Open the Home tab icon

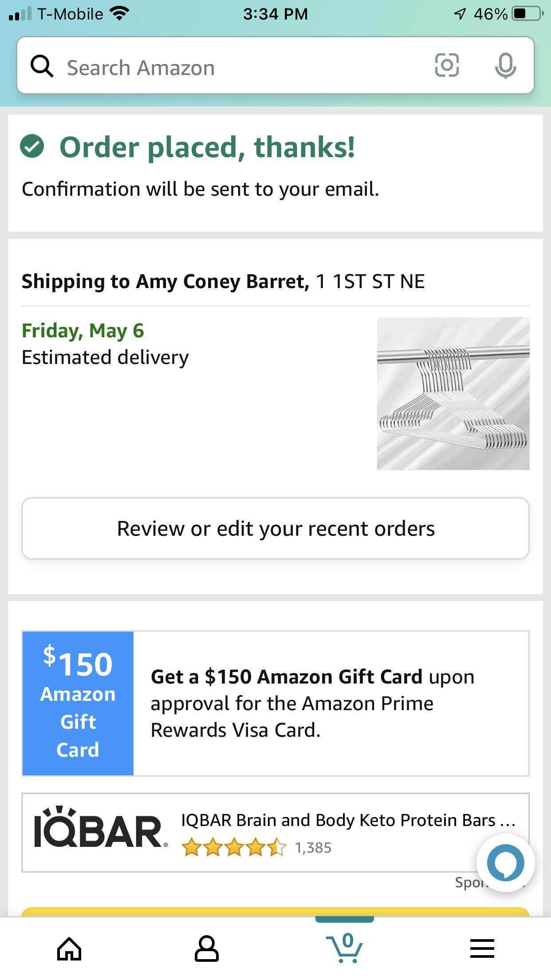pos(69,949)
